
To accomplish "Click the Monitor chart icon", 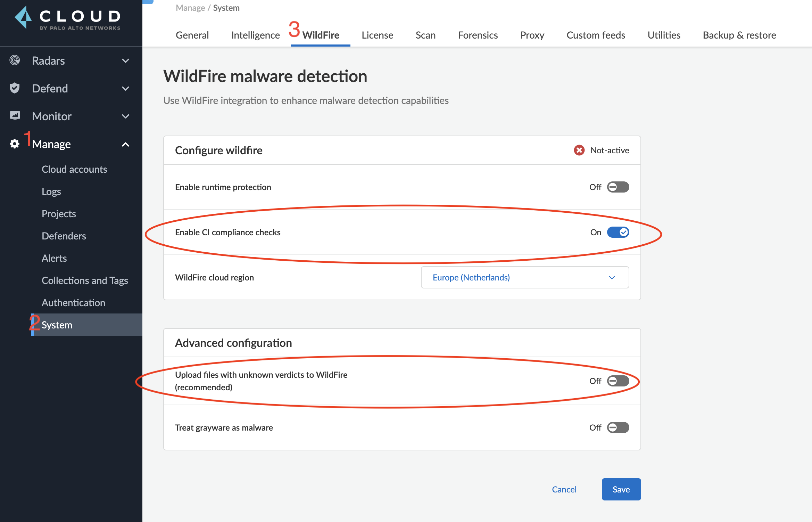I will [x=15, y=116].
